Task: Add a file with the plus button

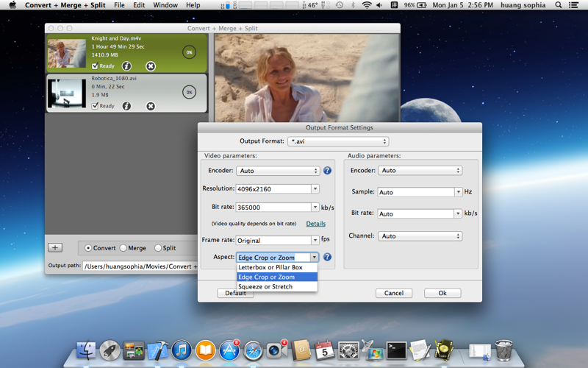Action: 55,247
